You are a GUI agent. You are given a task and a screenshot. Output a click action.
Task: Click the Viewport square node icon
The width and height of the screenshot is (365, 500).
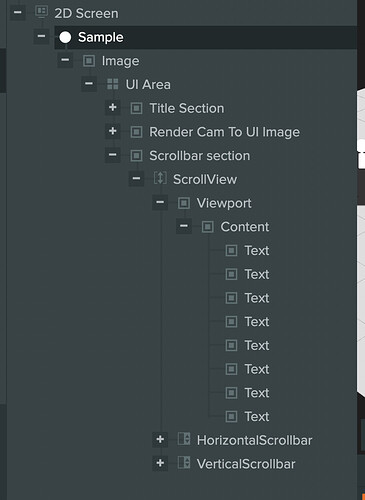coord(184,203)
